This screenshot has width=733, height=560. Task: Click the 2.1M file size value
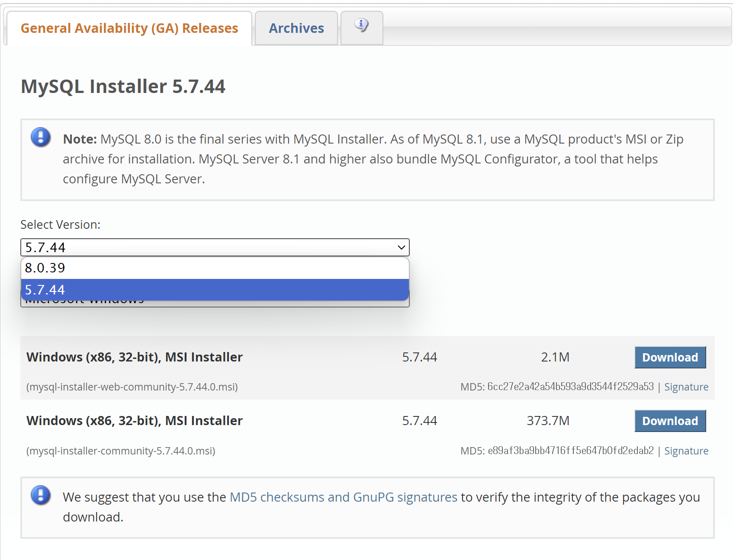click(x=555, y=357)
